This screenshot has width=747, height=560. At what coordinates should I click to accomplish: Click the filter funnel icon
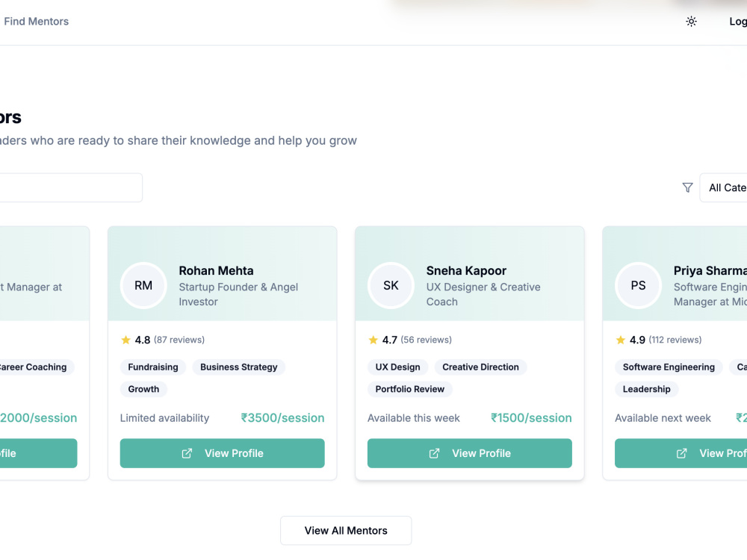click(x=687, y=187)
